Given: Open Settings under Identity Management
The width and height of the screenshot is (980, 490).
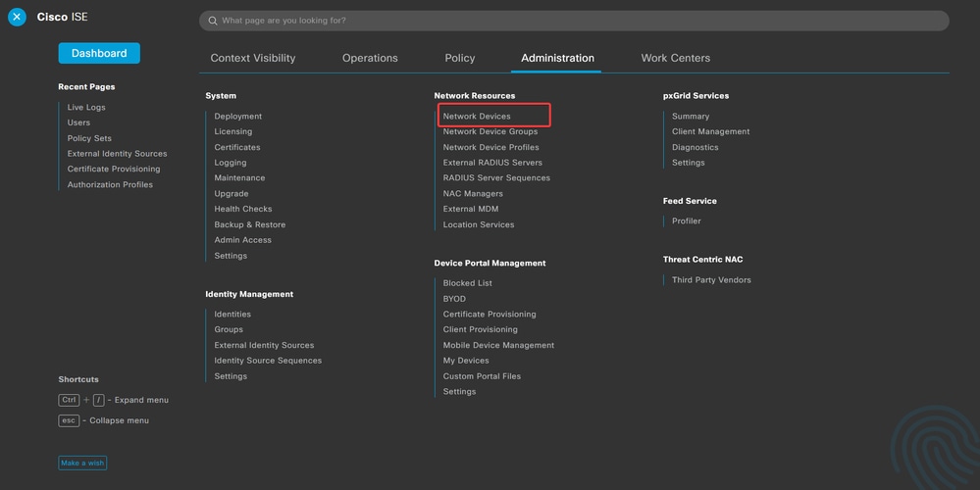Looking at the screenshot, I should [x=231, y=376].
